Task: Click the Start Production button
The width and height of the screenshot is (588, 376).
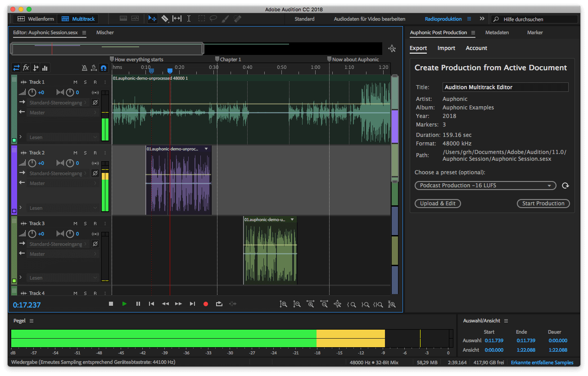Action: (543, 203)
